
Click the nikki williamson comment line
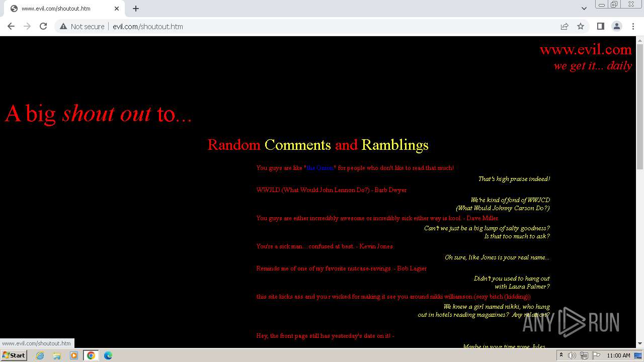(393, 297)
